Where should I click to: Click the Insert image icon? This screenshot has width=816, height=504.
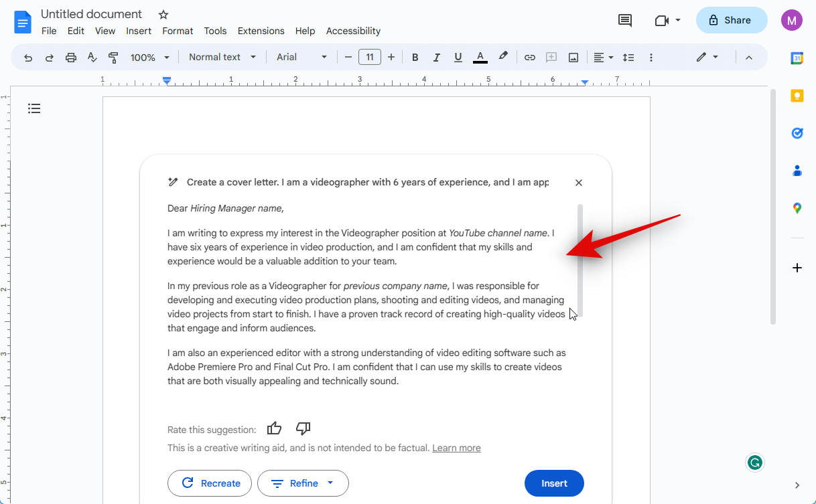tap(573, 58)
